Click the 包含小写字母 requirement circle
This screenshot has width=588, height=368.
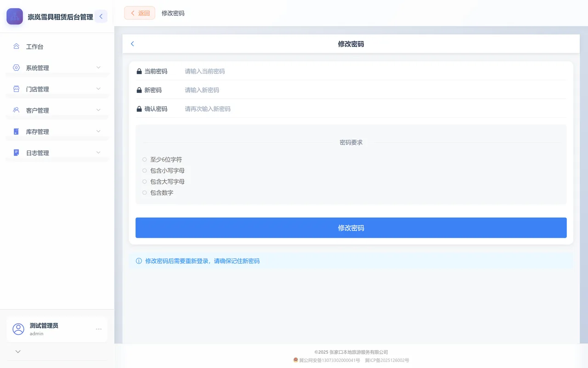pos(144,171)
